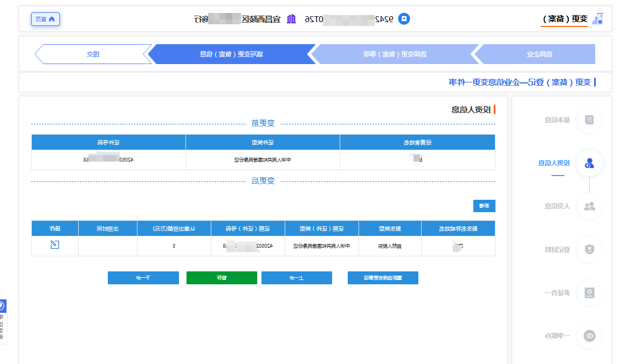Click the edit icon in the 操作 column
The image size is (627, 364).
point(55,244)
